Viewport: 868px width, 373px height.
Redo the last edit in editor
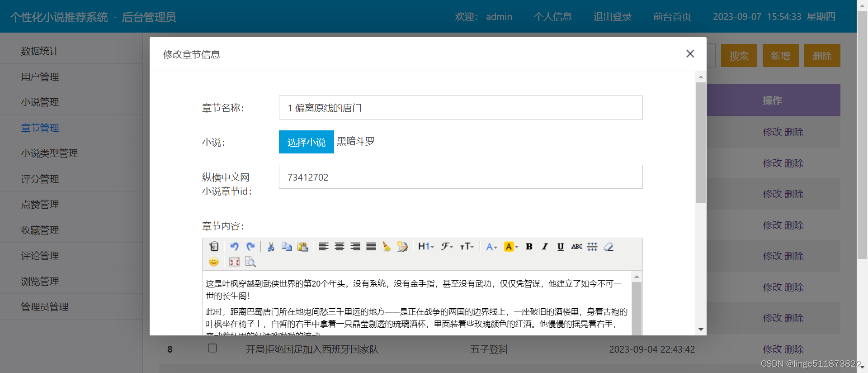pos(250,246)
